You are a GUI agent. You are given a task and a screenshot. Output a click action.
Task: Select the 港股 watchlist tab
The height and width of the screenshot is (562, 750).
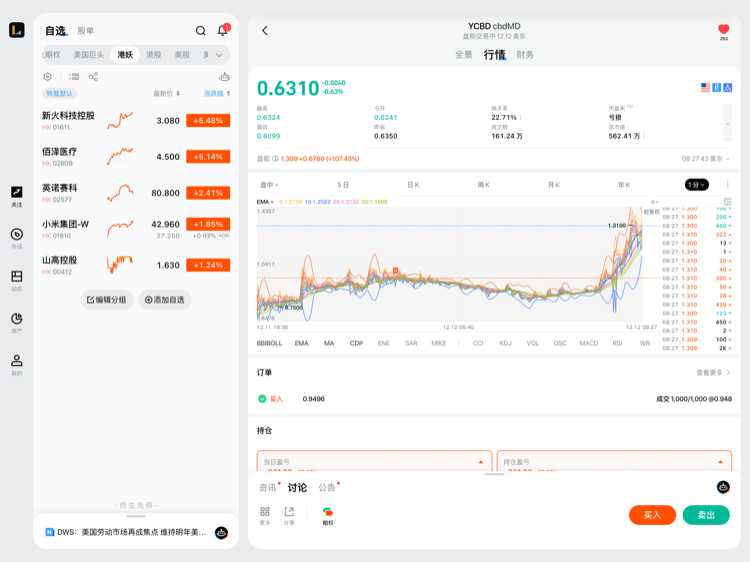[153, 55]
